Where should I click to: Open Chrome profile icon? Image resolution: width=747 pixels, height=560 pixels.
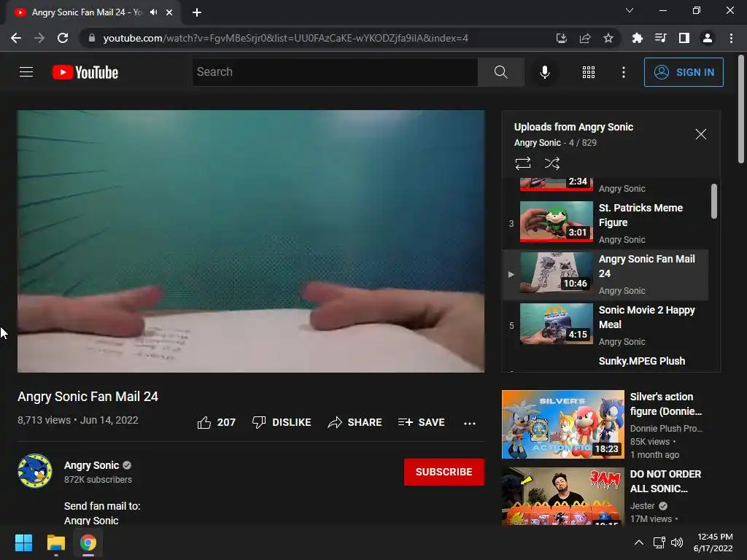pyautogui.click(x=707, y=38)
